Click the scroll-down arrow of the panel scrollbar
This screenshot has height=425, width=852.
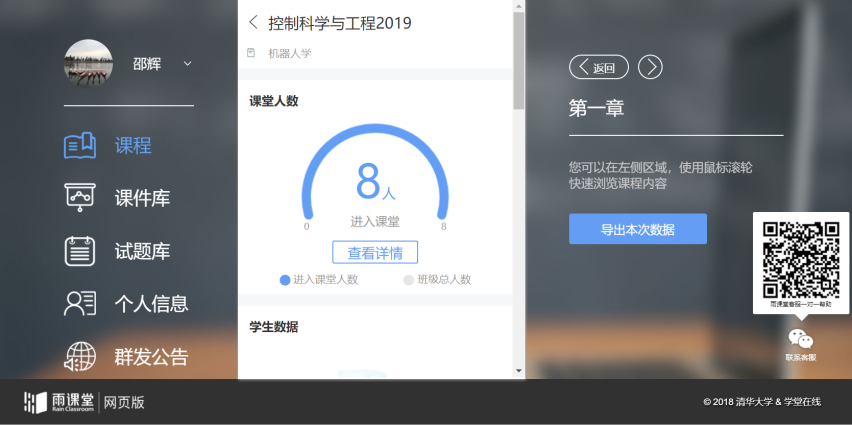[x=518, y=371]
